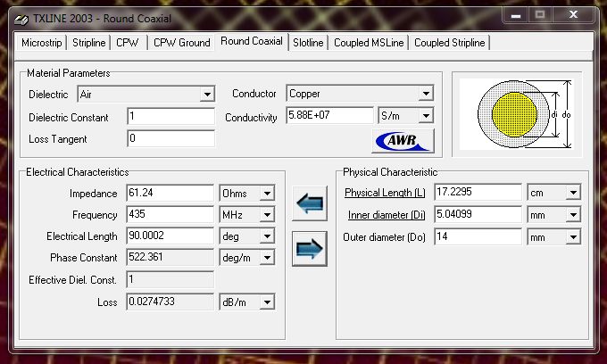Viewport: 607px width, 364px height.
Task: Click the Dielectric Constant input field
Action: click(170, 117)
